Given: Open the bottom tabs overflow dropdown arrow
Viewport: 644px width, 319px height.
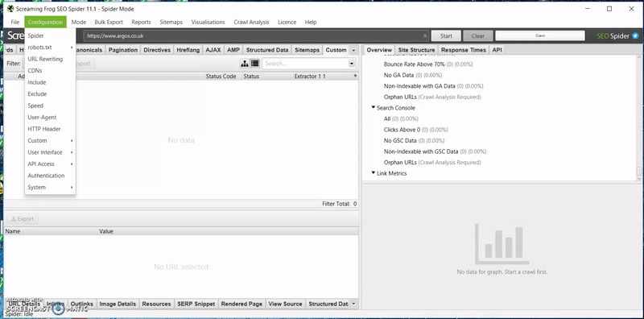Looking at the screenshot, I should [353, 304].
